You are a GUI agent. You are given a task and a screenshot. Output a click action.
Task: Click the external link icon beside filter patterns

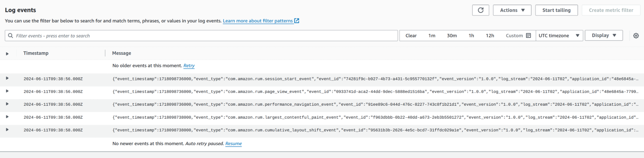[297, 21]
